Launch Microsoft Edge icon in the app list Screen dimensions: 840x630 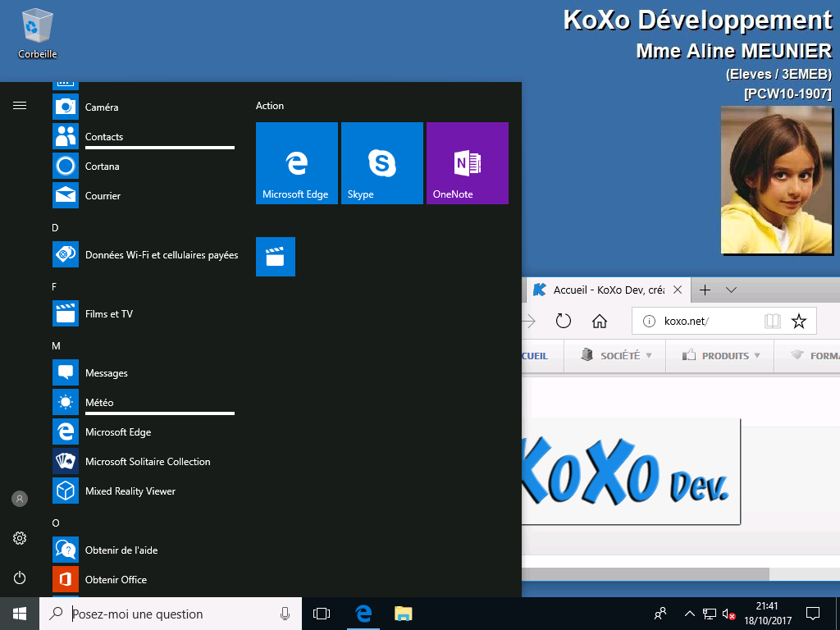tap(66, 431)
